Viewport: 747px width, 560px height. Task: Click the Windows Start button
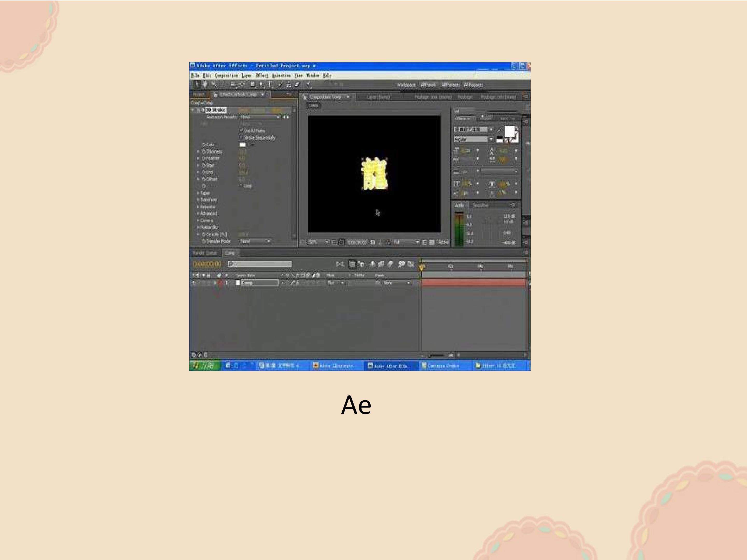204,366
